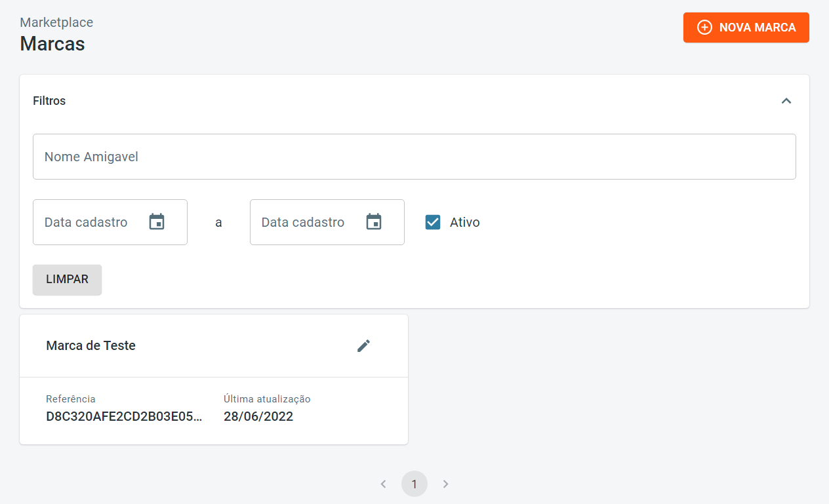
Task: Select page 1 in the pagination
Action: (415, 484)
